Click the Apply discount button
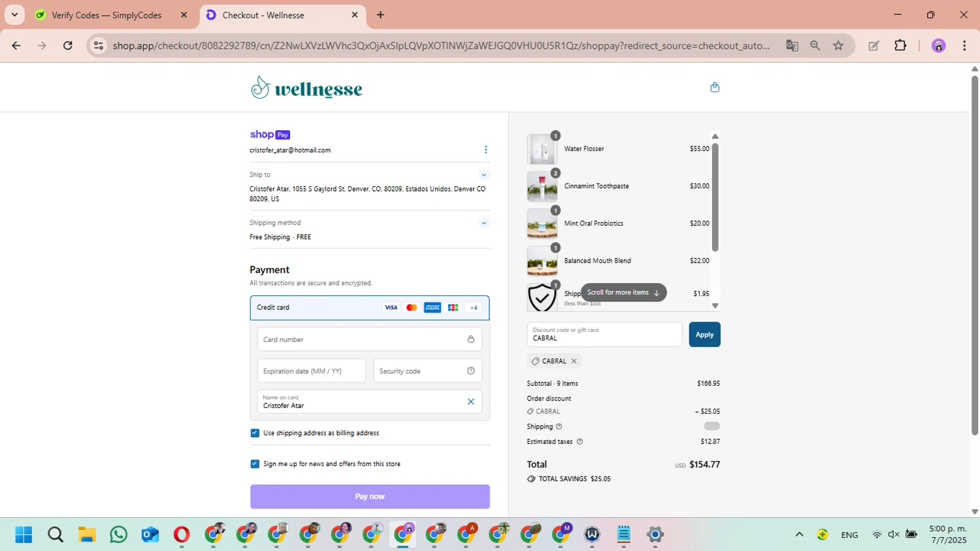The image size is (980, 551). (x=704, y=335)
